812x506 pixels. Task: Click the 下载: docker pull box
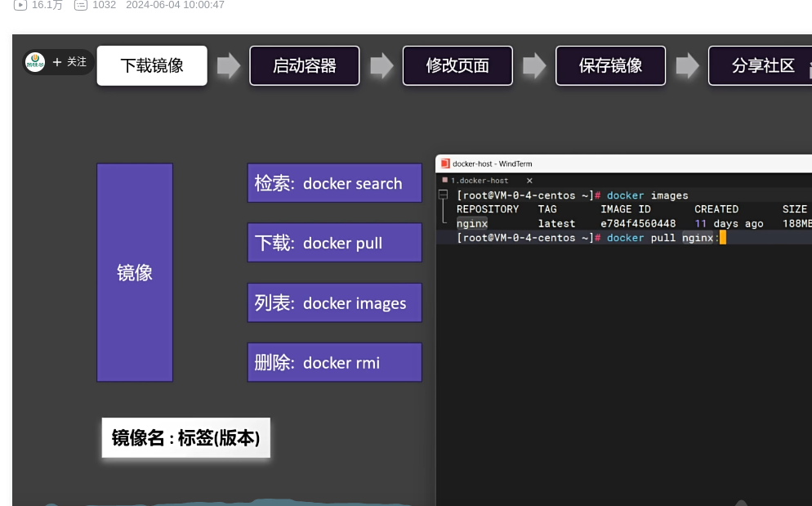pos(334,243)
